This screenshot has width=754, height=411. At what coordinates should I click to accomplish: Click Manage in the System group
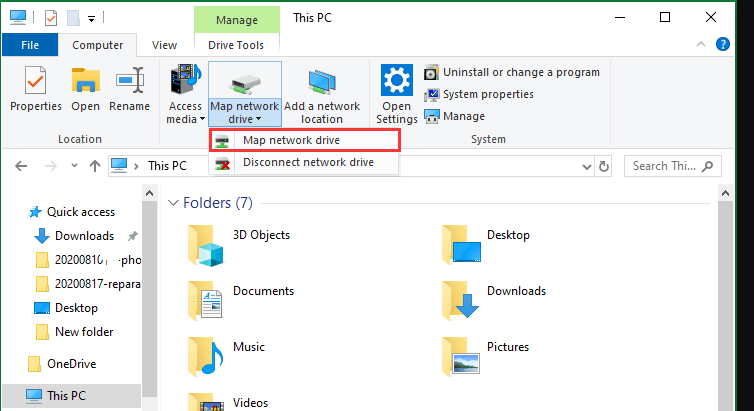point(454,116)
